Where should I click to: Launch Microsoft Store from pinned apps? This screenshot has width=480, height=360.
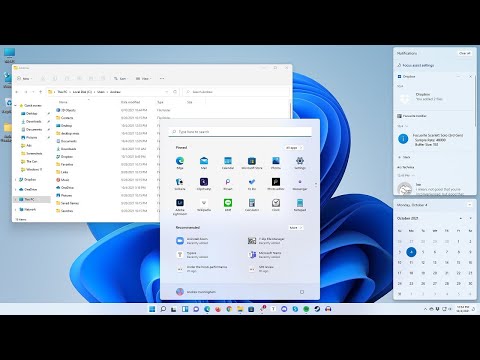(x=252, y=163)
